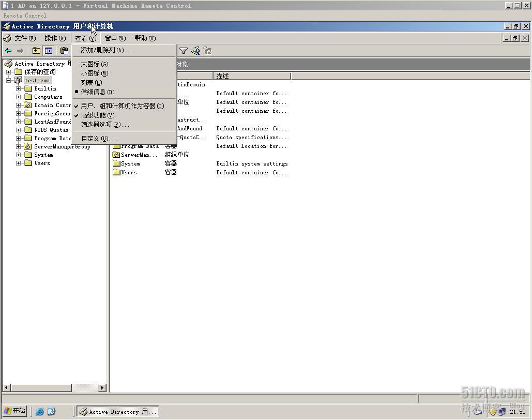Screen dimensions: 532x420
Task: Click the Back arrow toolbar icon
Action: [8, 51]
